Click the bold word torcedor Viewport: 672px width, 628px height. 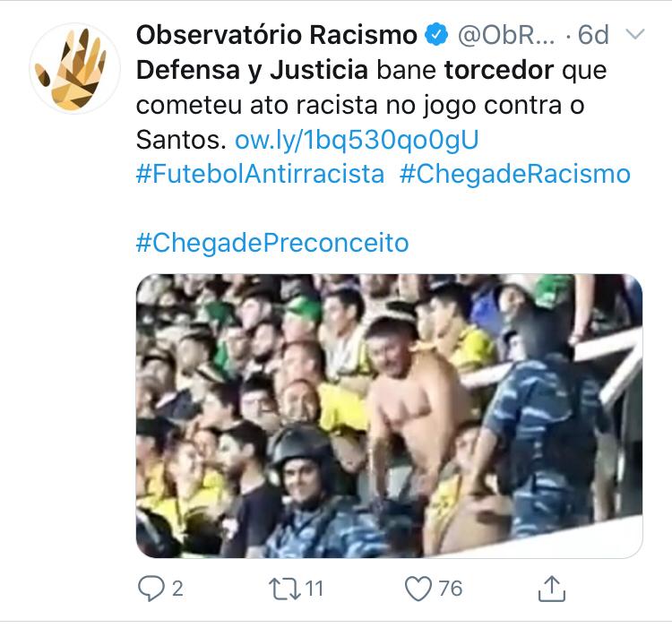point(499,70)
